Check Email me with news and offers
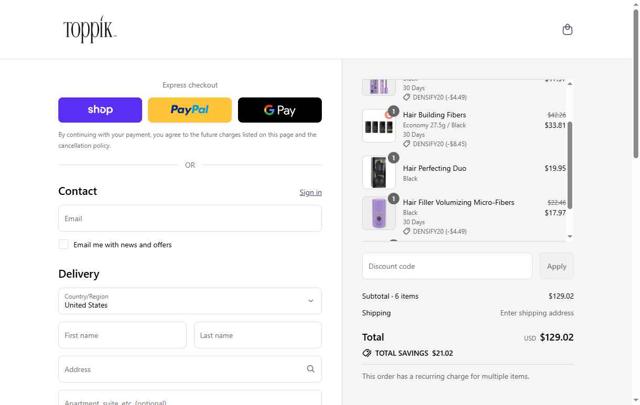Image resolution: width=640 pixels, height=405 pixels. coord(64,245)
